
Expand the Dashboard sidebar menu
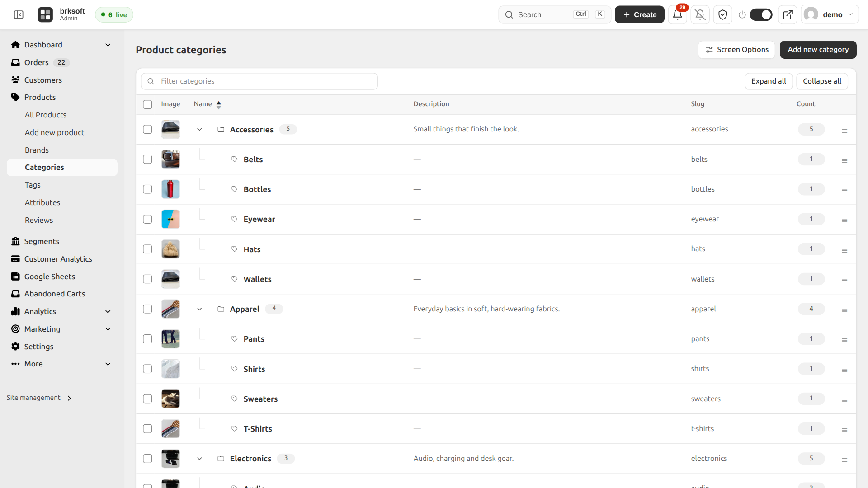(108, 45)
